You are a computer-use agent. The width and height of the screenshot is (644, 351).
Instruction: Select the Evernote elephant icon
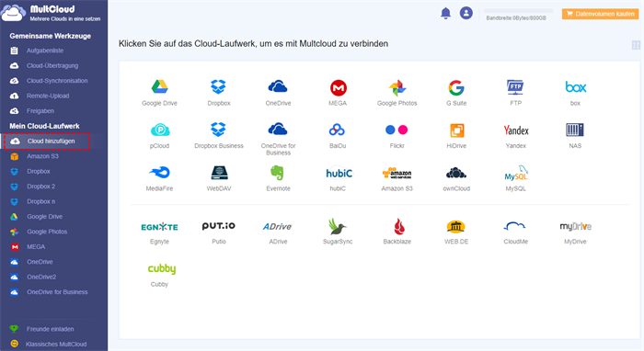278,173
